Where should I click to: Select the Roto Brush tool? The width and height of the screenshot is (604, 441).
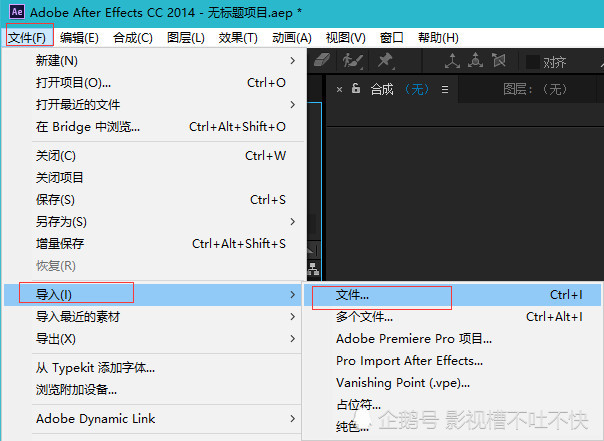coord(352,61)
